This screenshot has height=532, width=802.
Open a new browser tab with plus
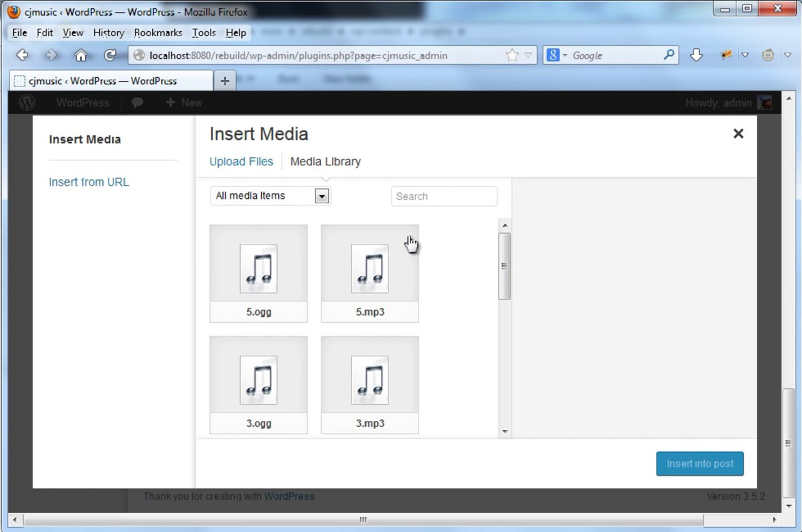point(225,81)
